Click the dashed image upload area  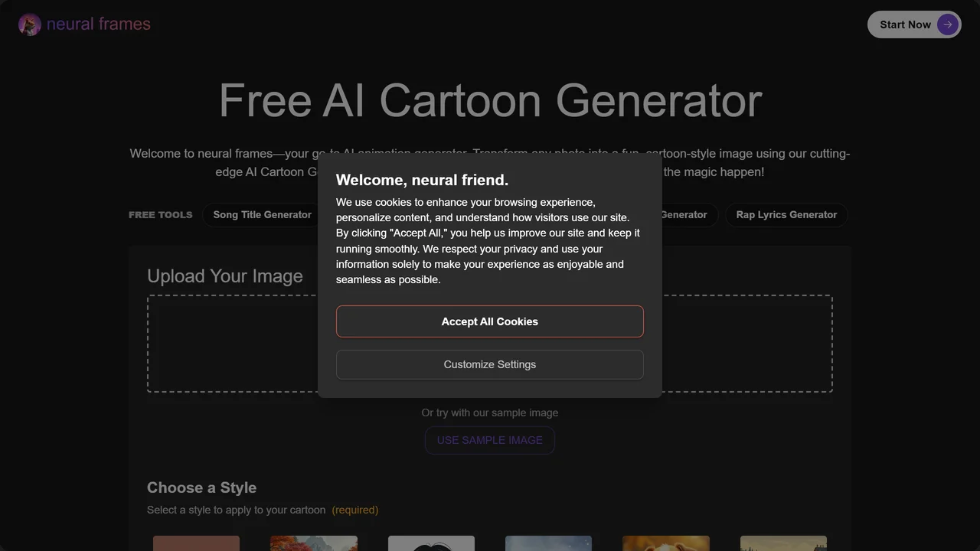(490, 344)
